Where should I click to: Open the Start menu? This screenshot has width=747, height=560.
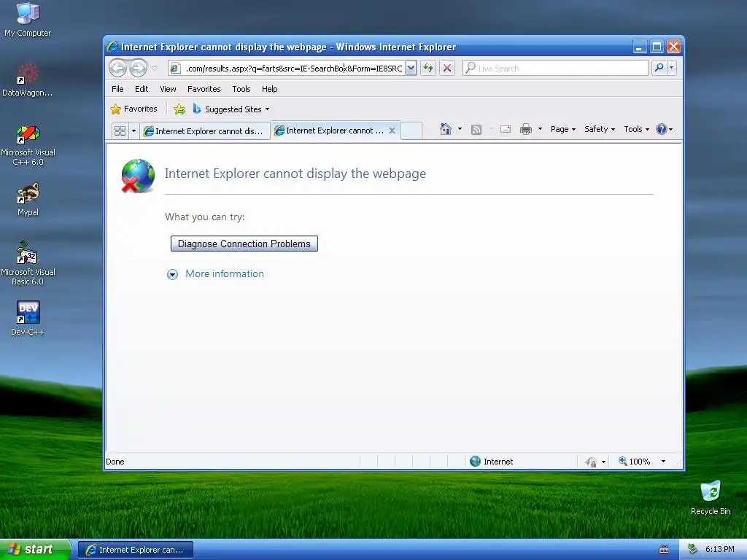35,550
